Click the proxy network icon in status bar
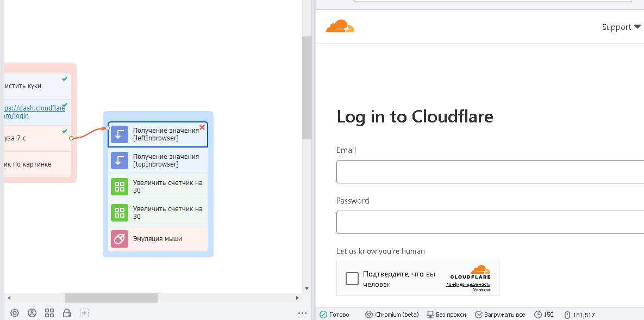The width and height of the screenshot is (644, 320). click(x=430, y=315)
